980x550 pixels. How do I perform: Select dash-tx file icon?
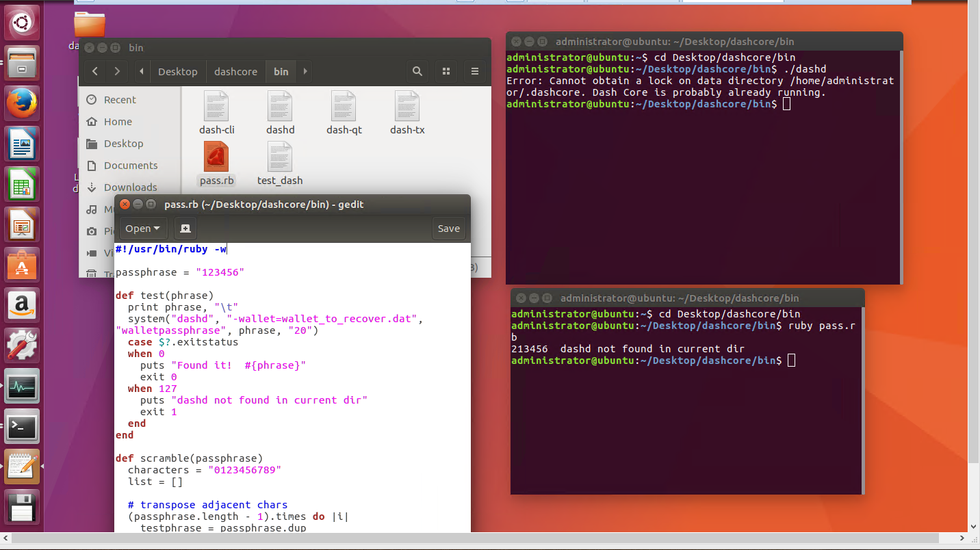tap(407, 112)
